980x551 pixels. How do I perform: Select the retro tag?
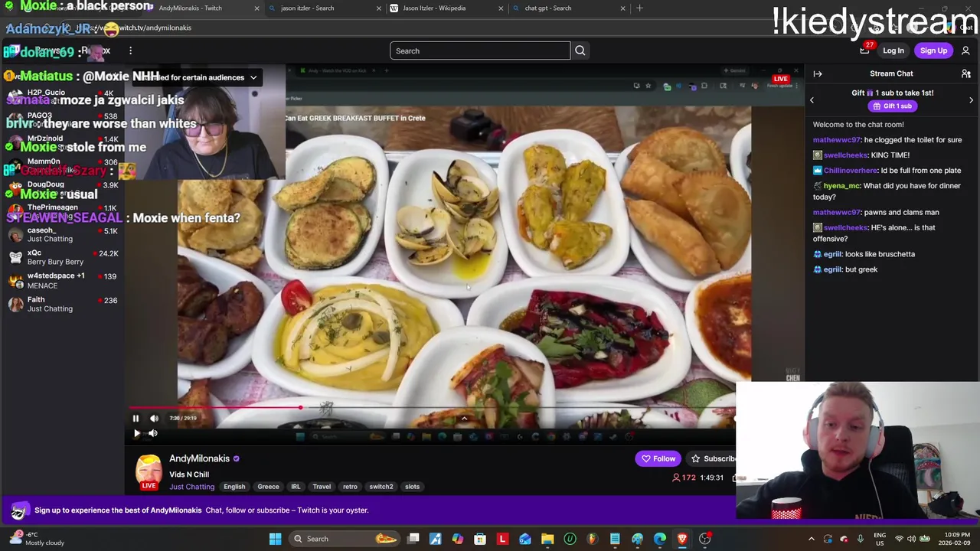click(x=350, y=487)
